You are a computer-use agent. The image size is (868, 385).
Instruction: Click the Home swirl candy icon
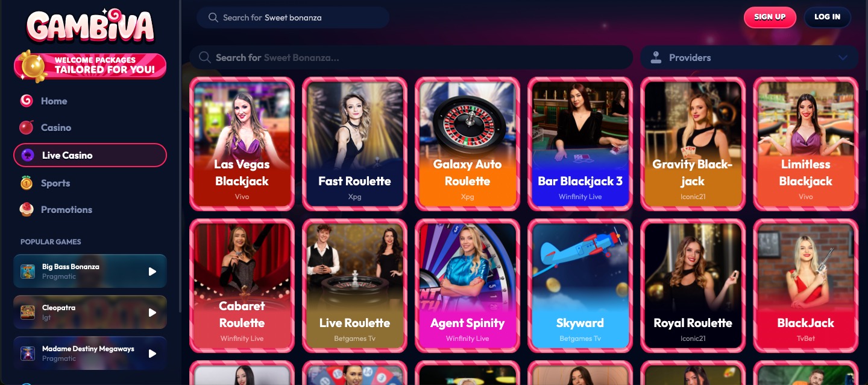(x=27, y=101)
